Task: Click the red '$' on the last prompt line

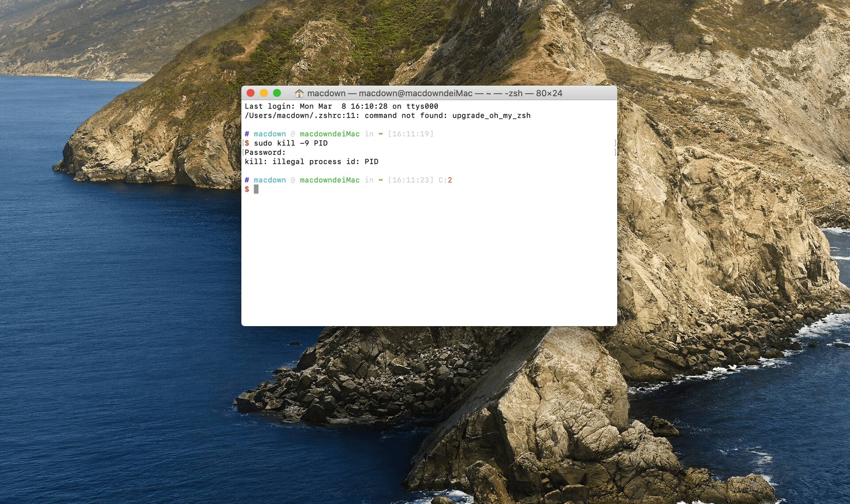Action: pyautogui.click(x=247, y=189)
